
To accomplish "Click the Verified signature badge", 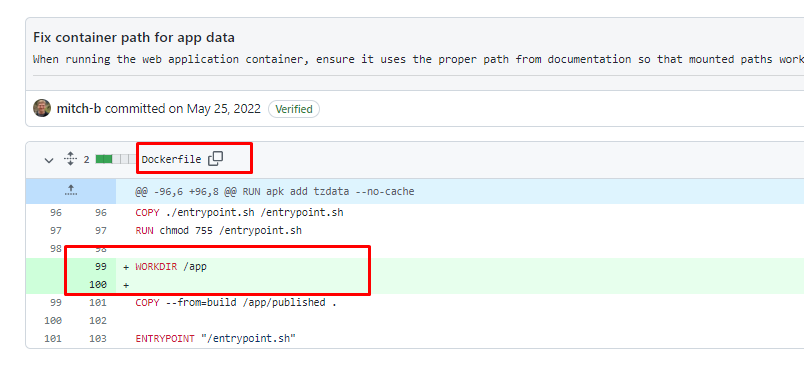I will [294, 109].
